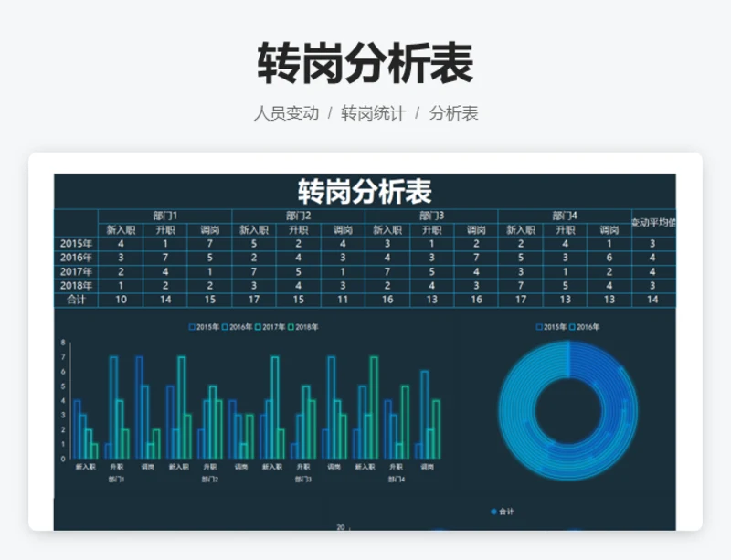
Task: Click the 2015年 legend swatch of bar chart
Action: [192, 327]
